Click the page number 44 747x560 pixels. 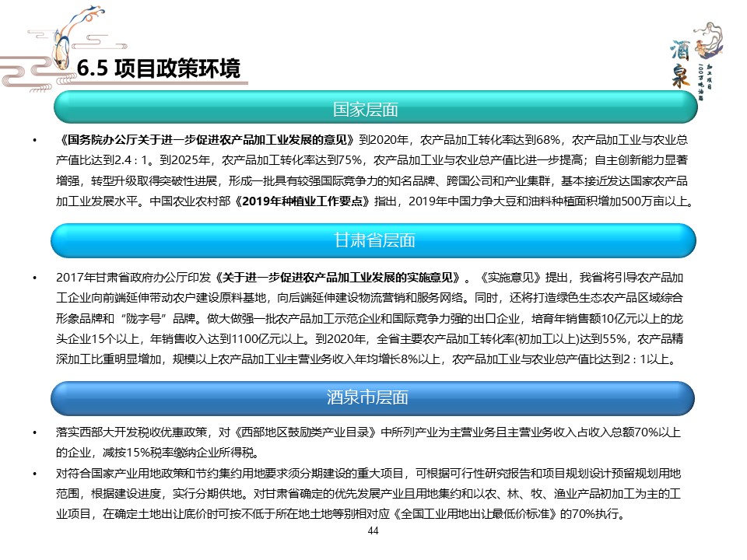373,531
